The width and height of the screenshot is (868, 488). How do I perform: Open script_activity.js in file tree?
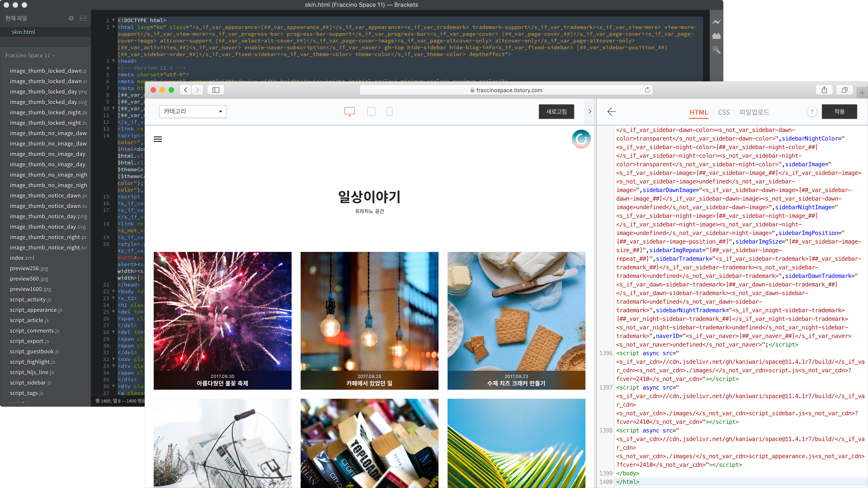[31, 300]
